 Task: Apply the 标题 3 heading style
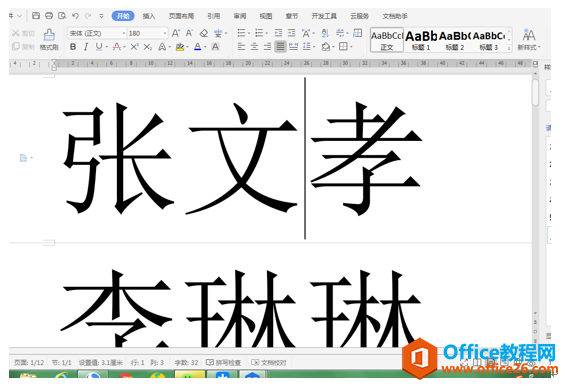(489, 40)
